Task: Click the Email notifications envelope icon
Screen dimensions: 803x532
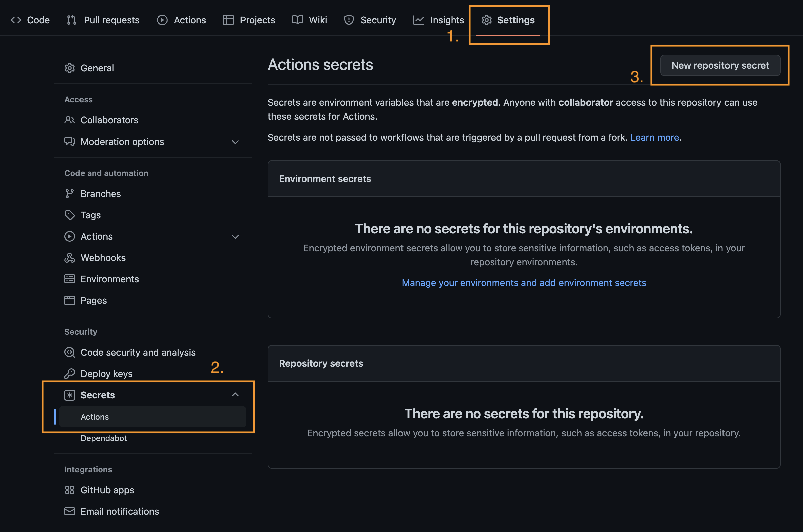Action: 69,511
